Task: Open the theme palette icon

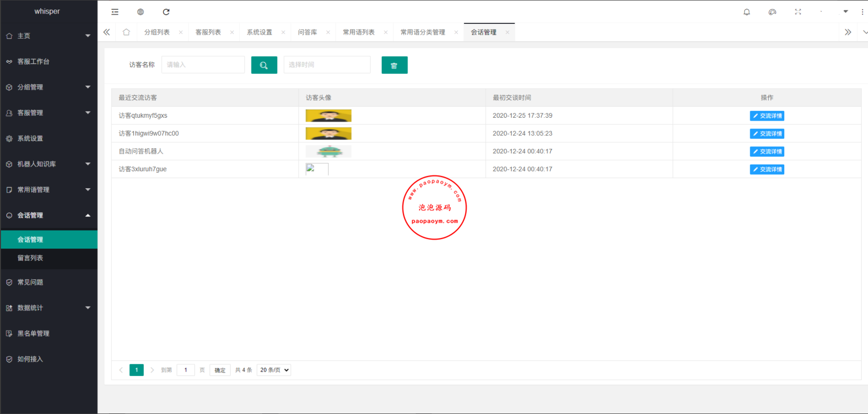Action: tap(772, 12)
